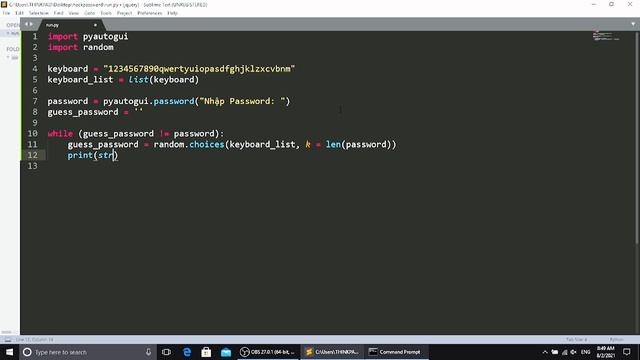Click the minimap code preview

pyautogui.click(x=606, y=36)
